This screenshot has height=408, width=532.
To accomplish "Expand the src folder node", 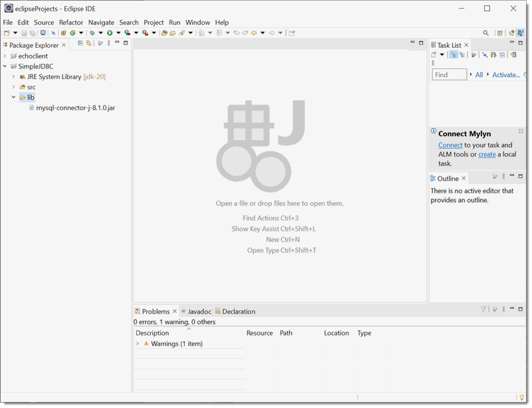I will (13, 87).
